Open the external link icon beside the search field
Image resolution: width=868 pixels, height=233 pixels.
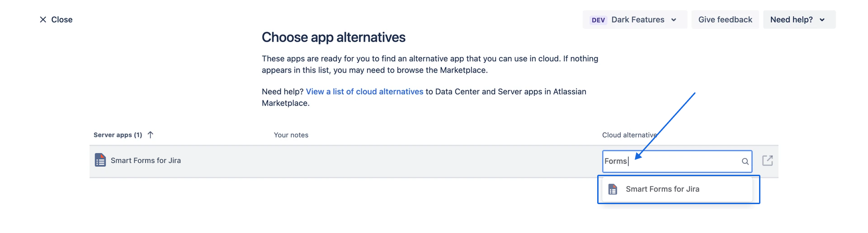coord(767,160)
